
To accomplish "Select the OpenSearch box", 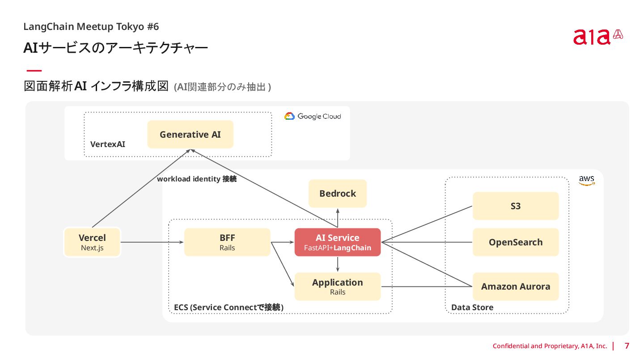I will pos(516,242).
